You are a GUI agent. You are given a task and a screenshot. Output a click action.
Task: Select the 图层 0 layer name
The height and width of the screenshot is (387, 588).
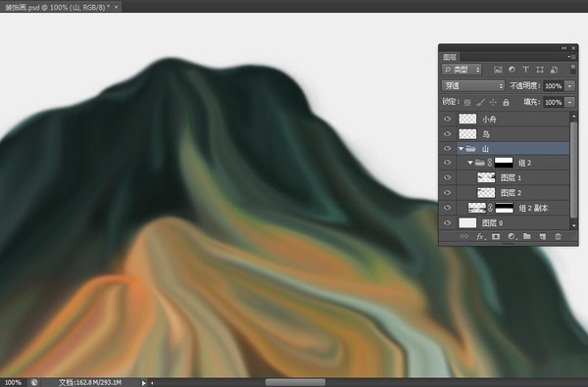492,223
